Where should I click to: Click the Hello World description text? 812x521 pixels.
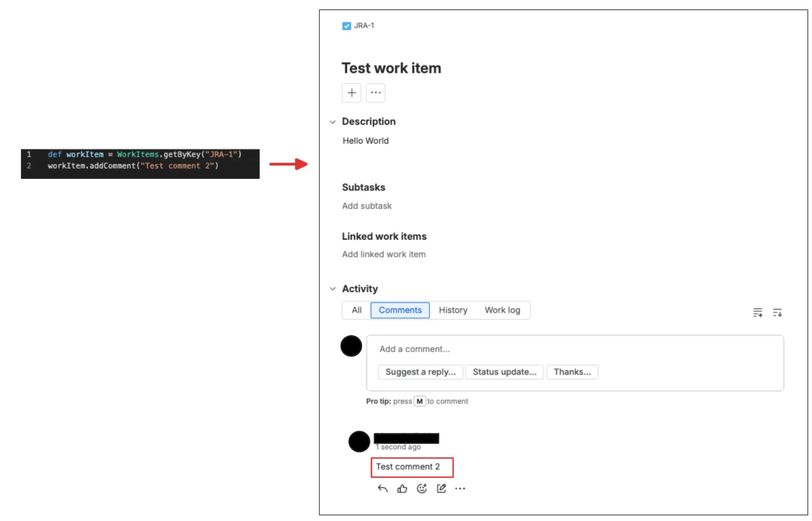point(366,141)
